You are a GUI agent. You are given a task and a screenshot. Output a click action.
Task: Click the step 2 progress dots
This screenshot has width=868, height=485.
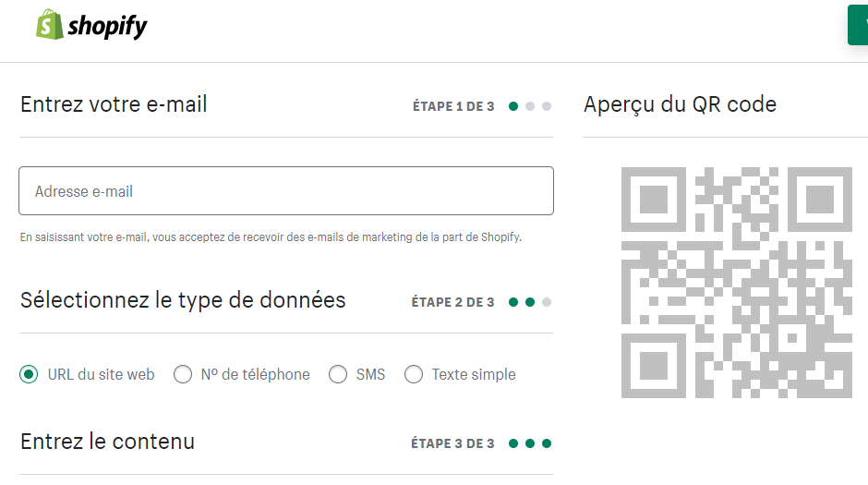pos(529,302)
